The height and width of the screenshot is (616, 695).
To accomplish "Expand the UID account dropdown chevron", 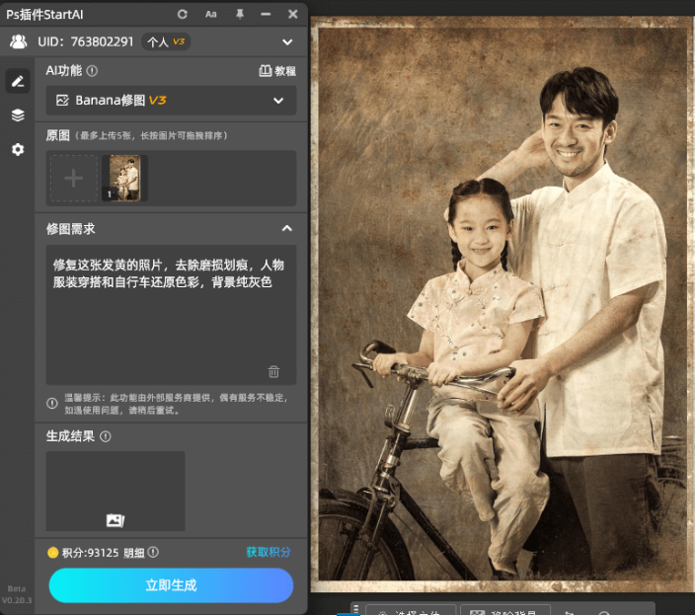I will coord(287,41).
